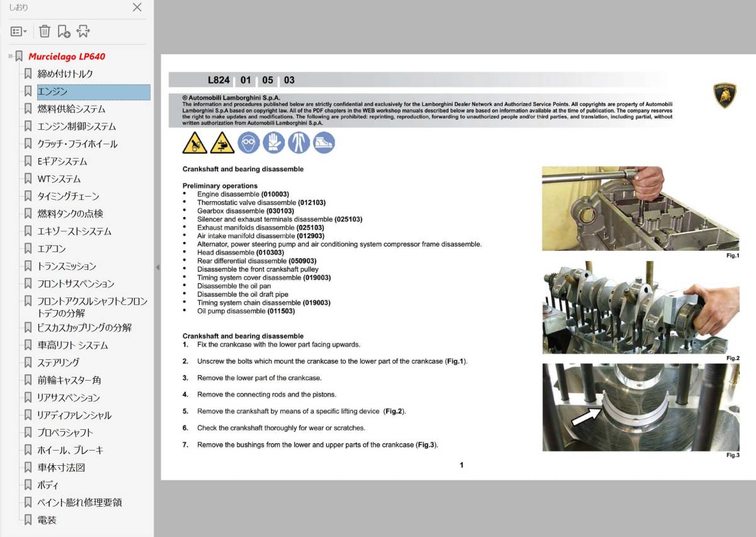Click the second yellow hazard warning triangle
756x537 pixels.
(222, 143)
